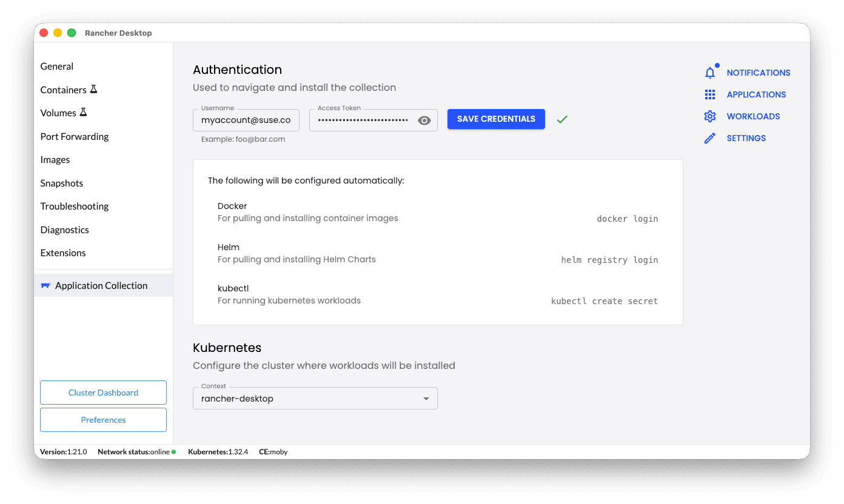The image size is (844, 504).
Task: Click the experimental flask icon next to Containers
Action: 94,88
